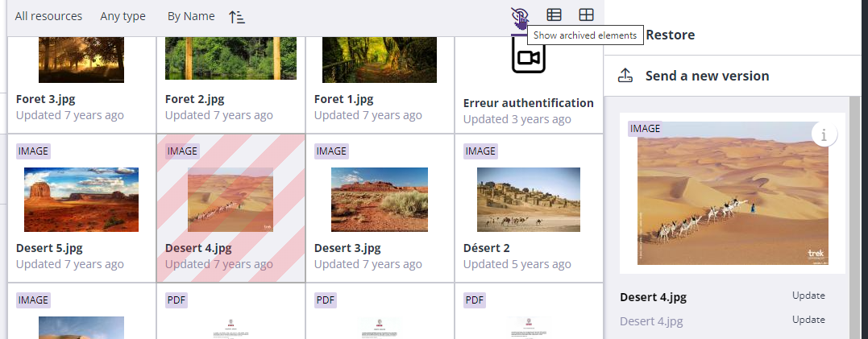Screen dimensions: 868x339
Task: Click the info icon on preview image
Action: coord(824,134)
